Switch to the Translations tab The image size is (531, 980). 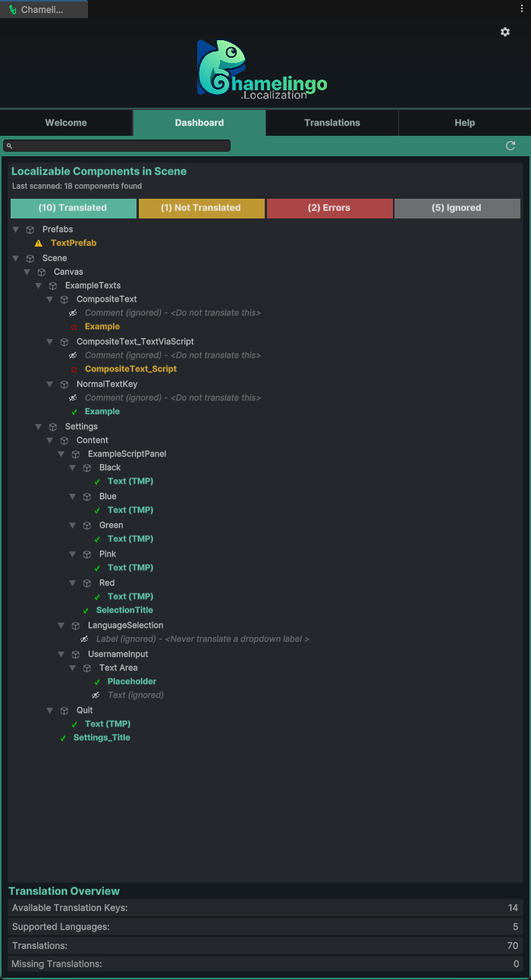coord(331,123)
